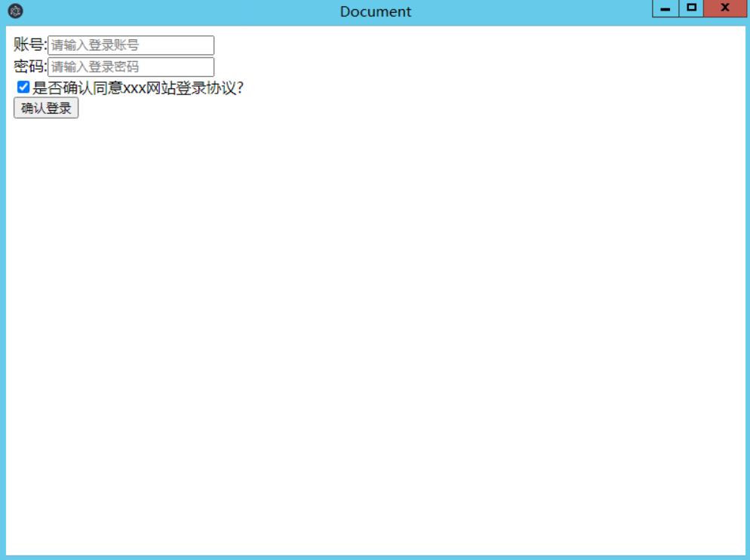
Task: Uncheck the login agreement checkbox
Action: coord(23,87)
